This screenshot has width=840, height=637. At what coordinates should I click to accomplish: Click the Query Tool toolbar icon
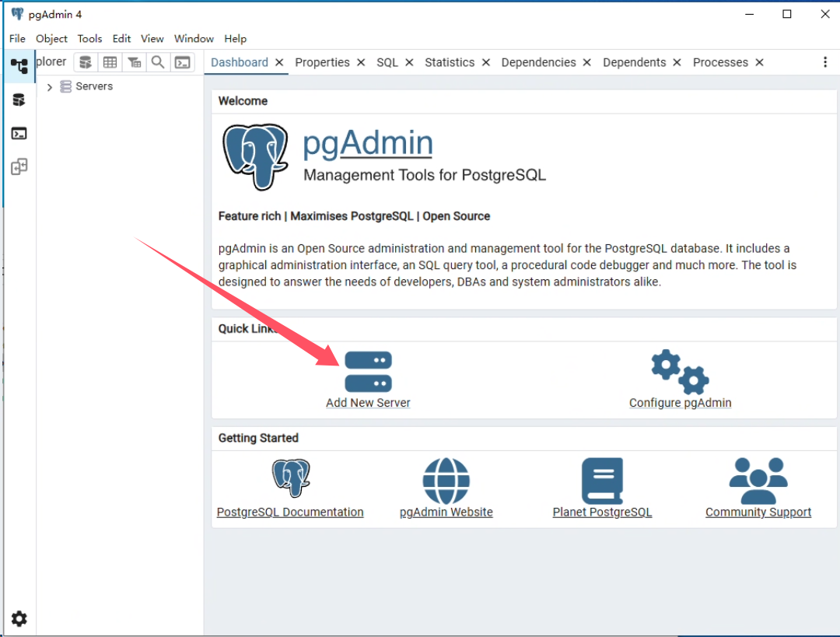[x=86, y=63]
